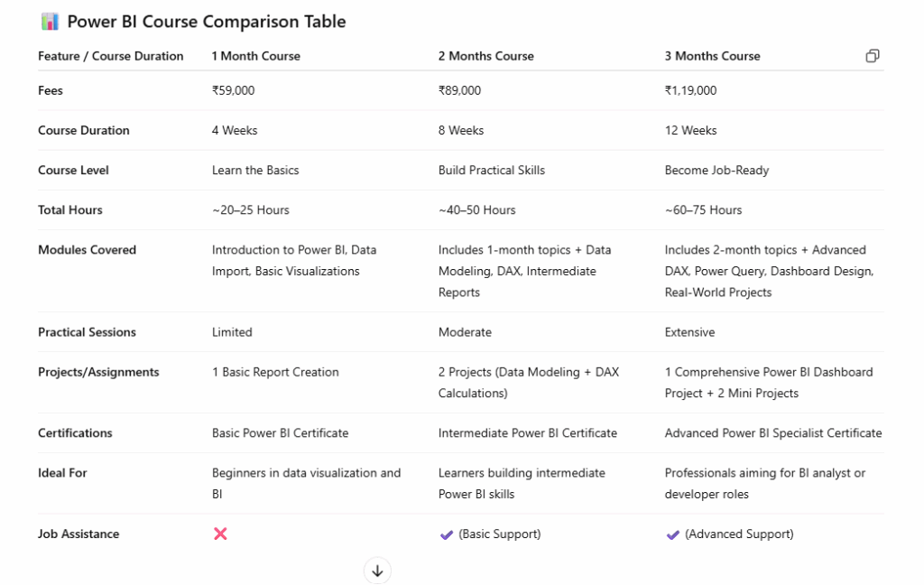Click the Modules Covered row label

click(x=87, y=250)
